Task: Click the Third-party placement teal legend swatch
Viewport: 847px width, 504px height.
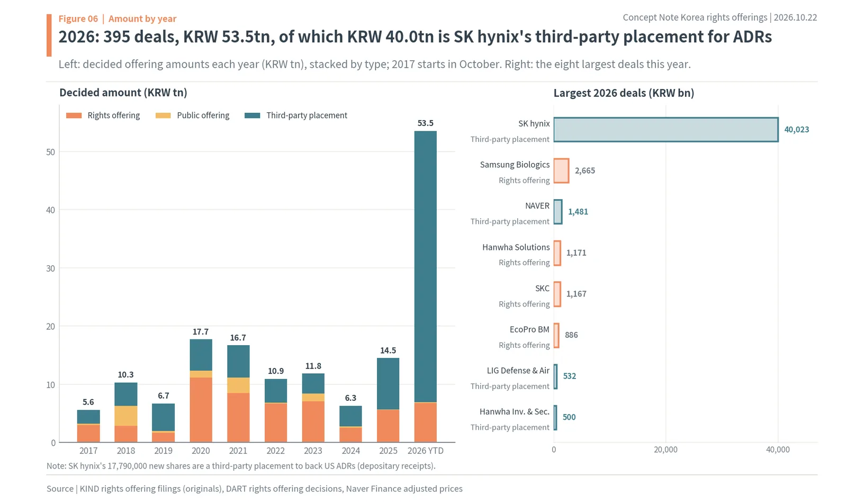Action: (253, 115)
